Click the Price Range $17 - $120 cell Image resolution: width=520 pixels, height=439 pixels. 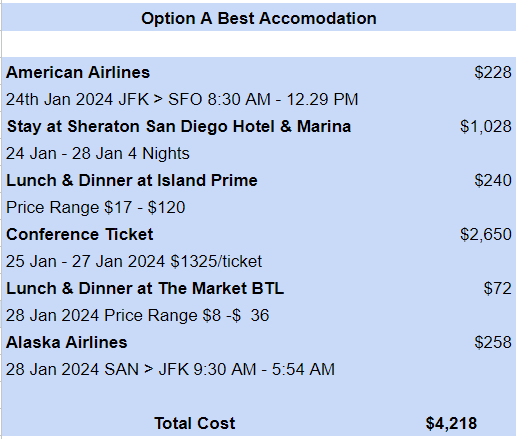coord(96,207)
